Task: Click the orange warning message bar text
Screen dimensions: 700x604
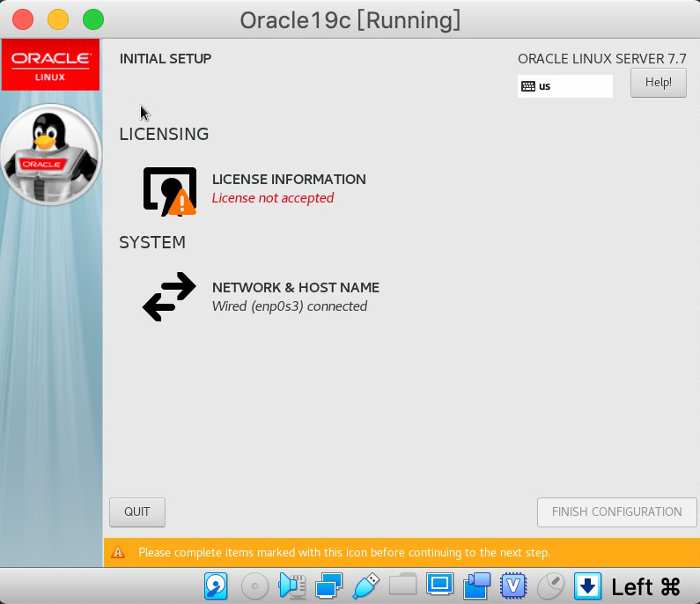Action: [x=344, y=553]
